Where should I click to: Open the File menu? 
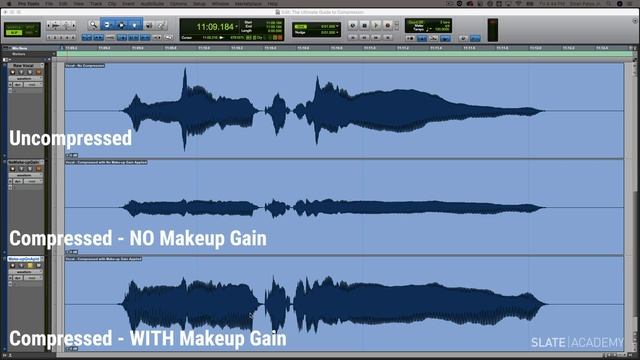tap(49, 4)
